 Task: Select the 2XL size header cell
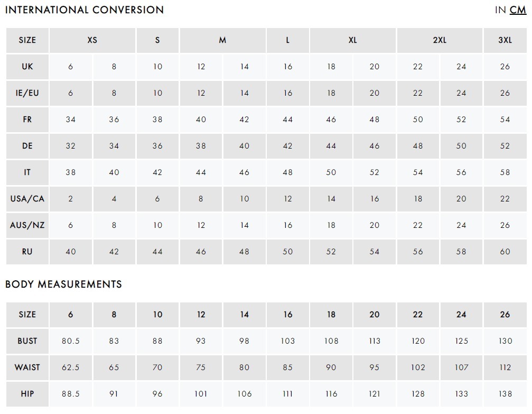tap(440, 40)
